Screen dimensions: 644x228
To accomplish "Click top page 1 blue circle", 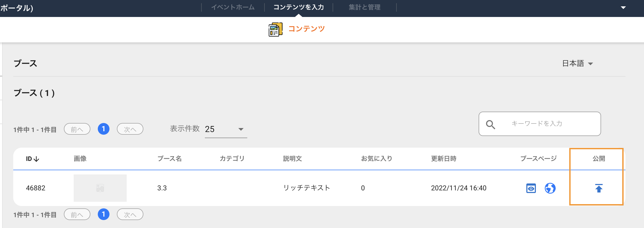I will coord(104,129).
